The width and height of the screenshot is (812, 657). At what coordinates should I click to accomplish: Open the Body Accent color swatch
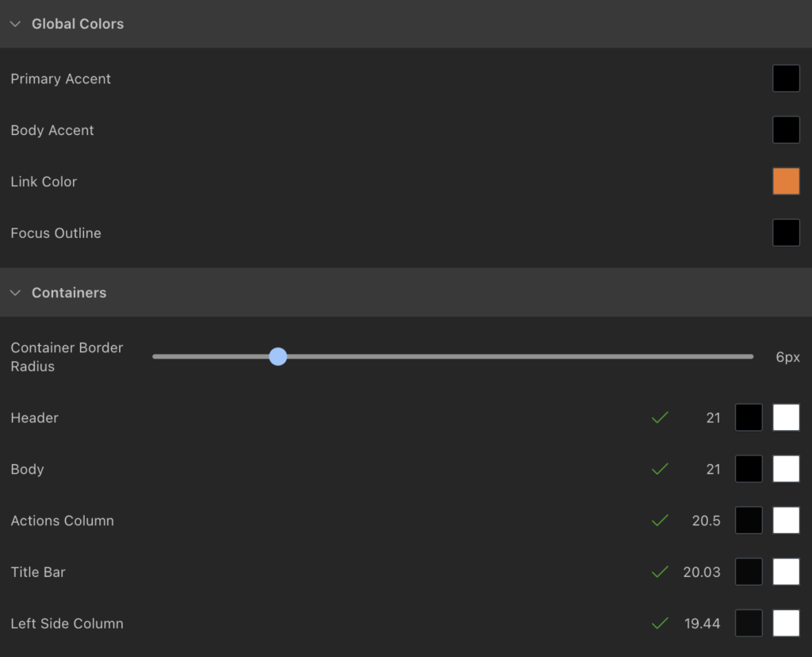click(786, 130)
